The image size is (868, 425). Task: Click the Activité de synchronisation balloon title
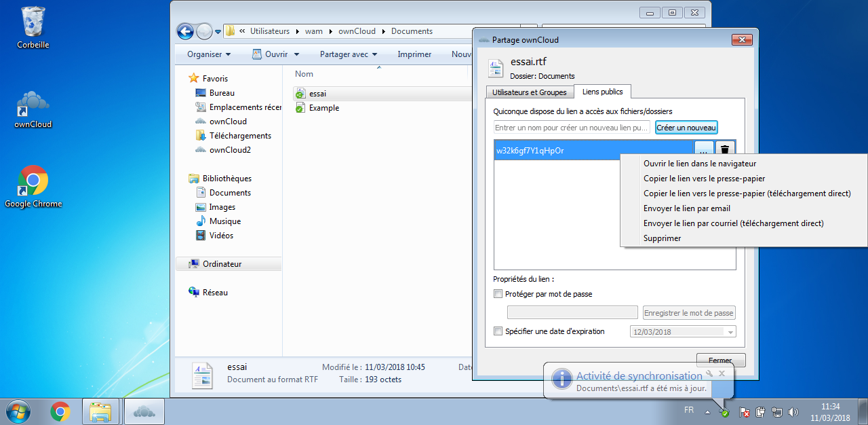click(x=639, y=375)
